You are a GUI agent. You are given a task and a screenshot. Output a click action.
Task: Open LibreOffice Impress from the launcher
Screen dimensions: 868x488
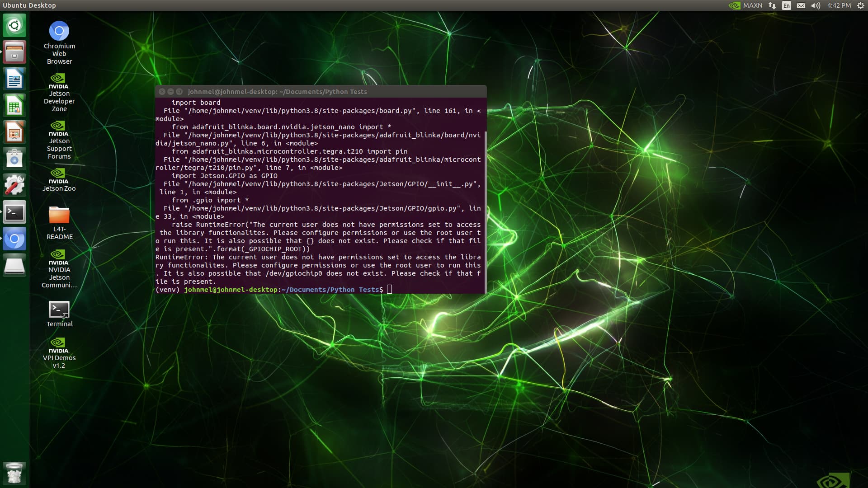click(x=14, y=132)
